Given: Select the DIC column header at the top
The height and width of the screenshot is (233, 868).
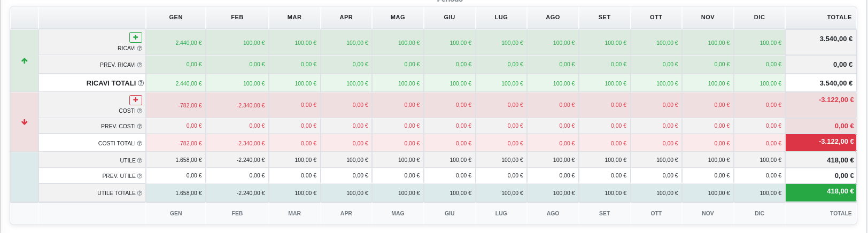Looking at the screenshot, I should (759, 17).
